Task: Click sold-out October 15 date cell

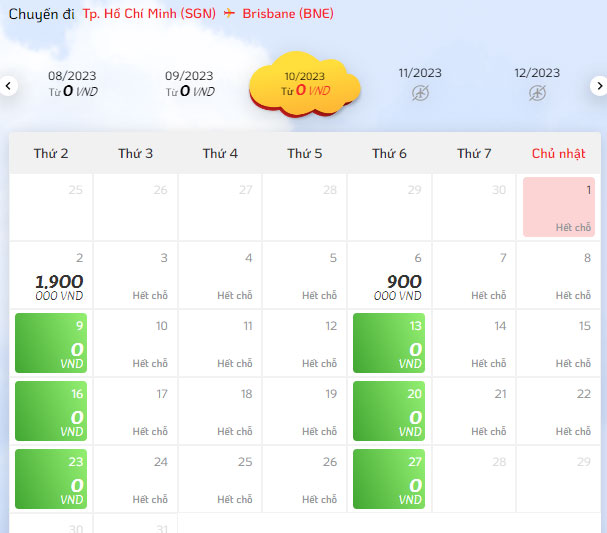Action: 559,343
